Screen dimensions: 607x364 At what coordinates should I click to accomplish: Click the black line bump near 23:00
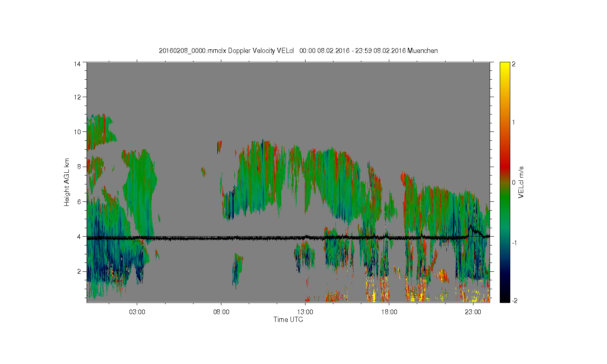point(473,231)
